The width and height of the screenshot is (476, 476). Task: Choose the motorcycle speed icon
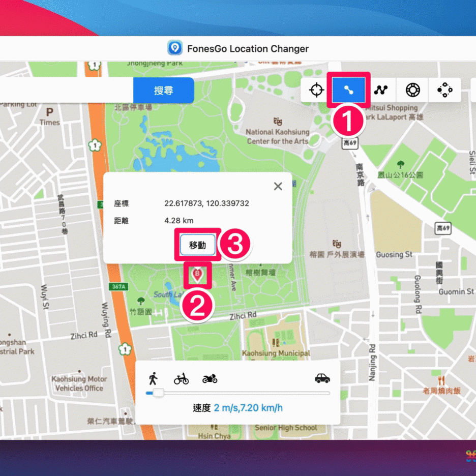click(x=210, y=379)
